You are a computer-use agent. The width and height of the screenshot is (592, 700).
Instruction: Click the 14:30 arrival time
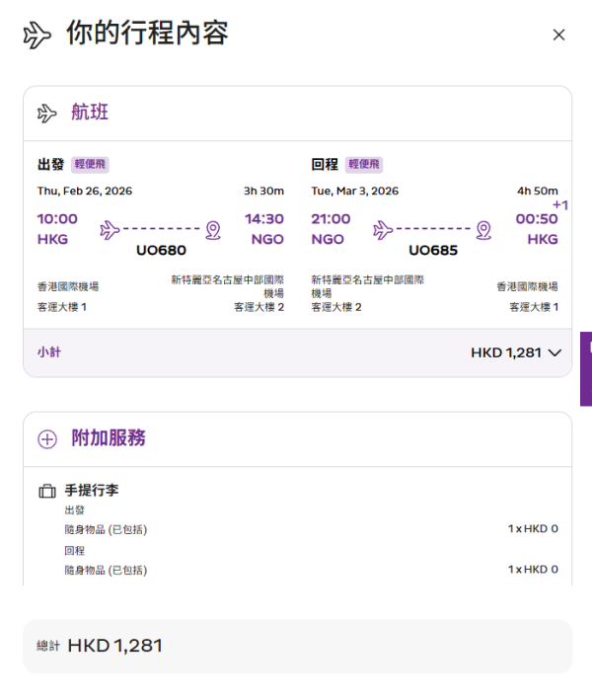point(264,219)
